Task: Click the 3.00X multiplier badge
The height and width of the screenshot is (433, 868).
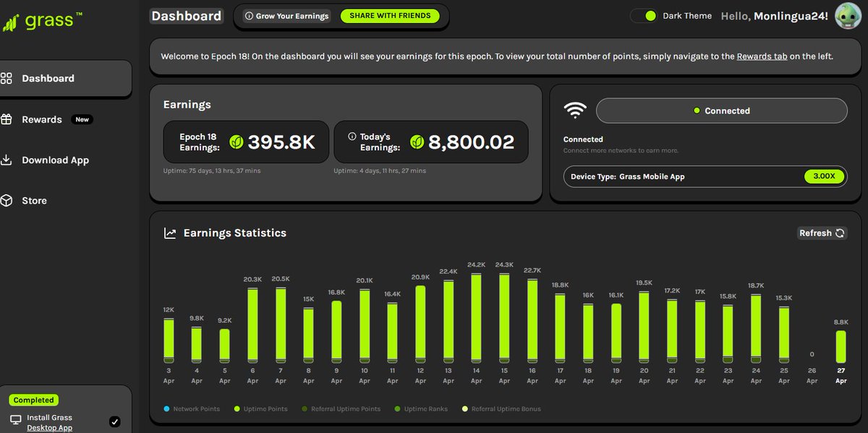Action: coord(824,176)
